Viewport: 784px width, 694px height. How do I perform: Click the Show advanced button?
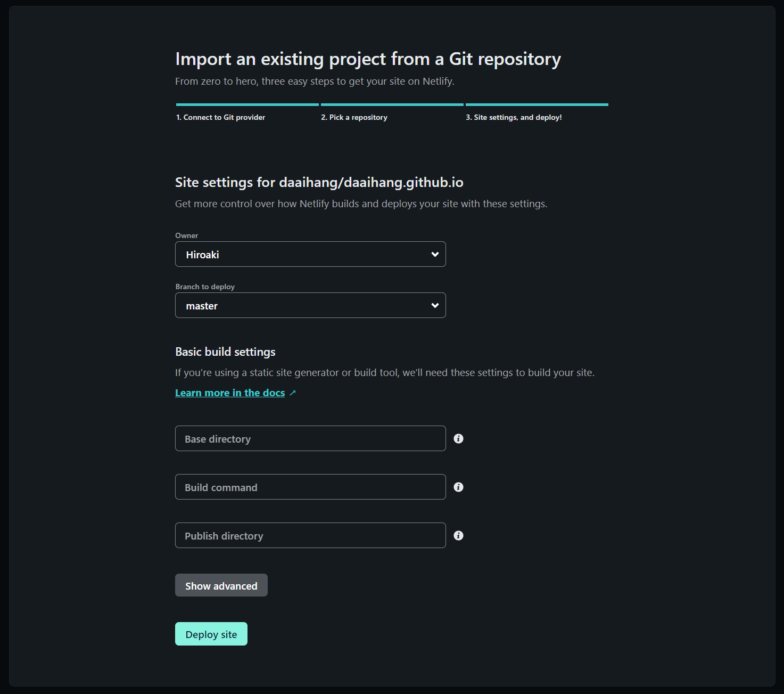coord(221,585)
